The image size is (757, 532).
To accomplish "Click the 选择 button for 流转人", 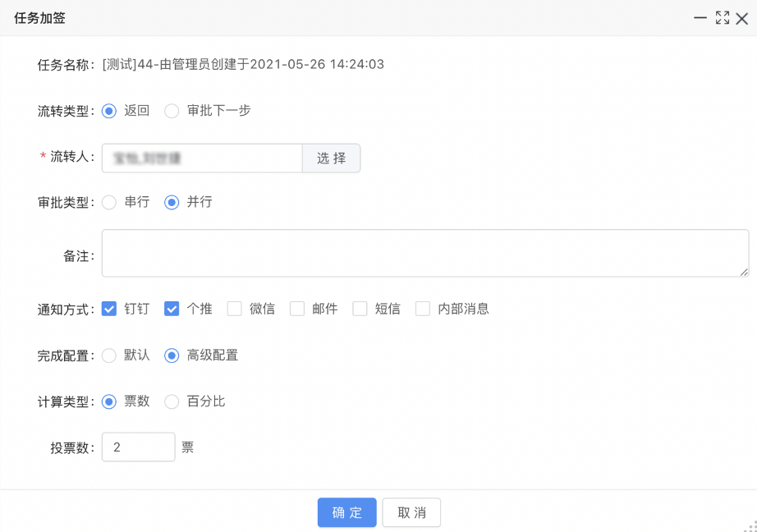I will click(x=331, y=158).
